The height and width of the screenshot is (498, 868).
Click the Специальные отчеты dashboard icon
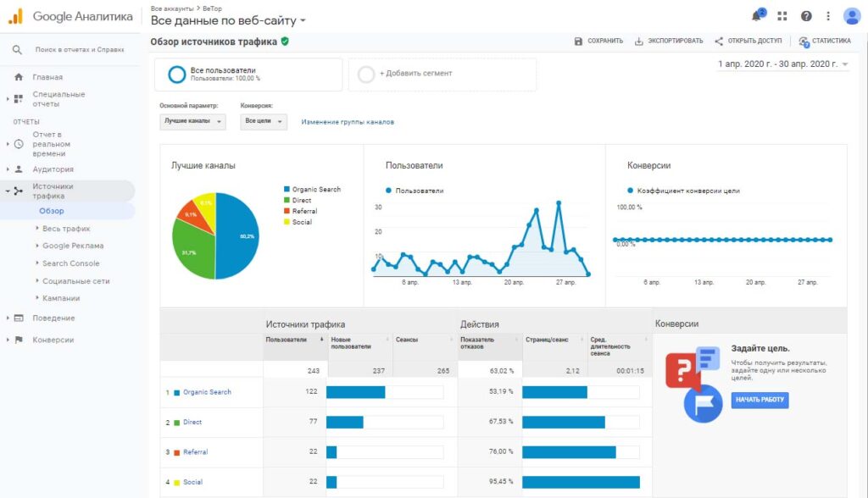click(x=19, y=99)
